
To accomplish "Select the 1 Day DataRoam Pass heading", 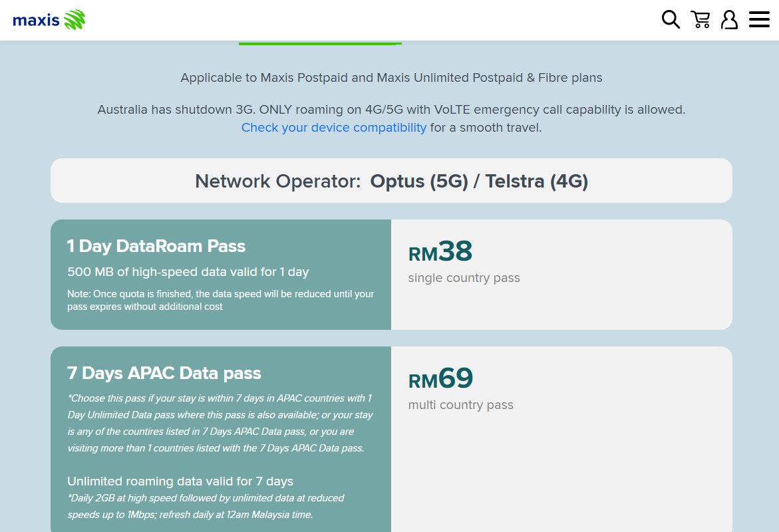I will (x=156, y=247).
